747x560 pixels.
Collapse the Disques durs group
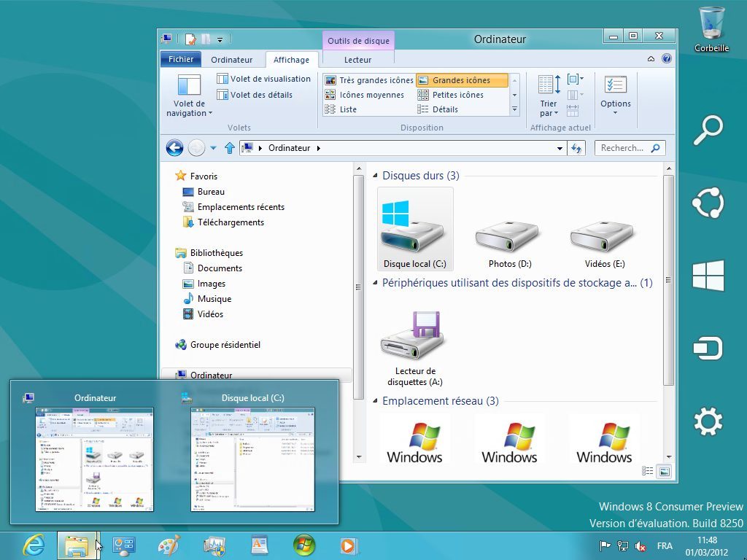(376, 176)
